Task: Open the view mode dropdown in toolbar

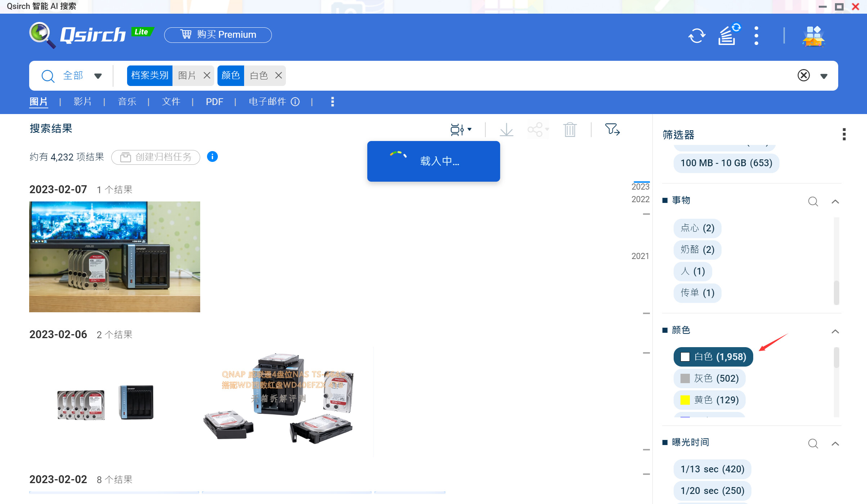Action: [x=461, y=130]
